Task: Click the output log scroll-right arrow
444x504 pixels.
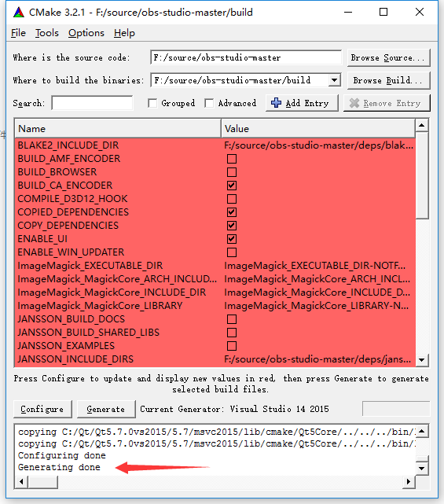Action: click(409, 481)
